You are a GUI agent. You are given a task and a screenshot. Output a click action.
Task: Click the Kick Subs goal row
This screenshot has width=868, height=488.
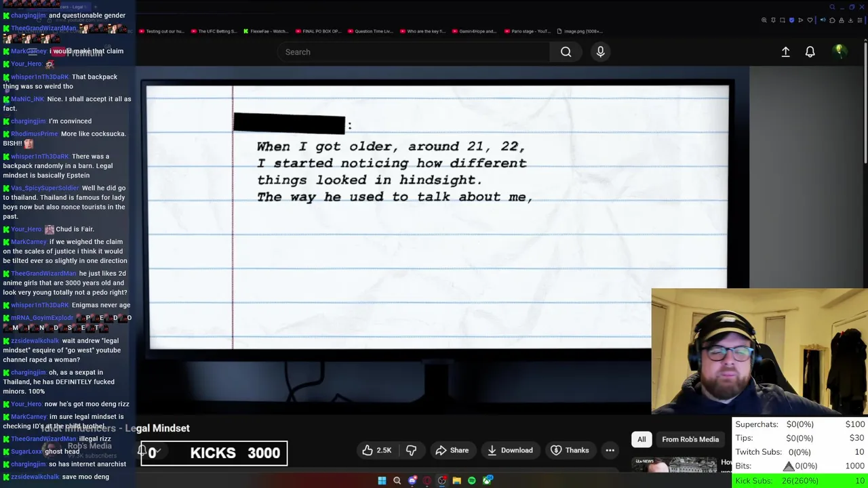click(x=801, y=481)
